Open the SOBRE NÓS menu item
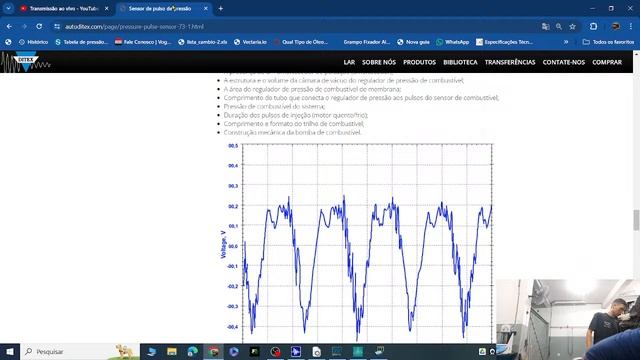The height and width of the screenshot is (360, 640). (379, 62)
